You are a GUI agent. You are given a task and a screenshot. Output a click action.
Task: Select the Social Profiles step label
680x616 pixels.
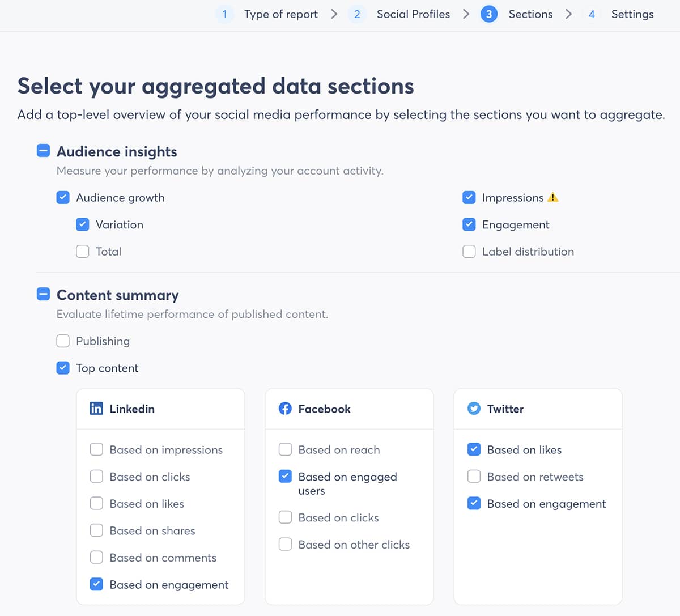click(413, 14)
